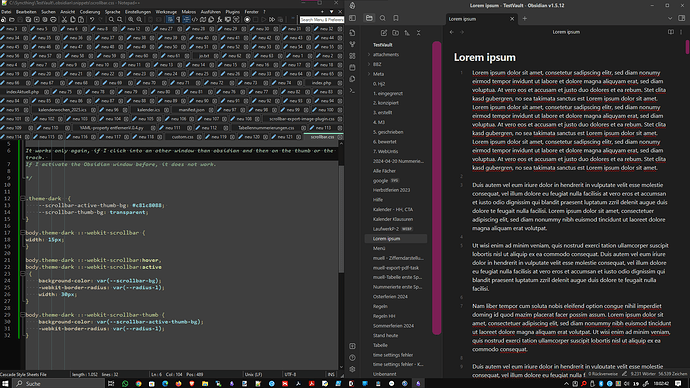Viewport: 690px width, 388px height.
Task: Click the Notepad++ find magnifier icon
Action: (111, 20)
